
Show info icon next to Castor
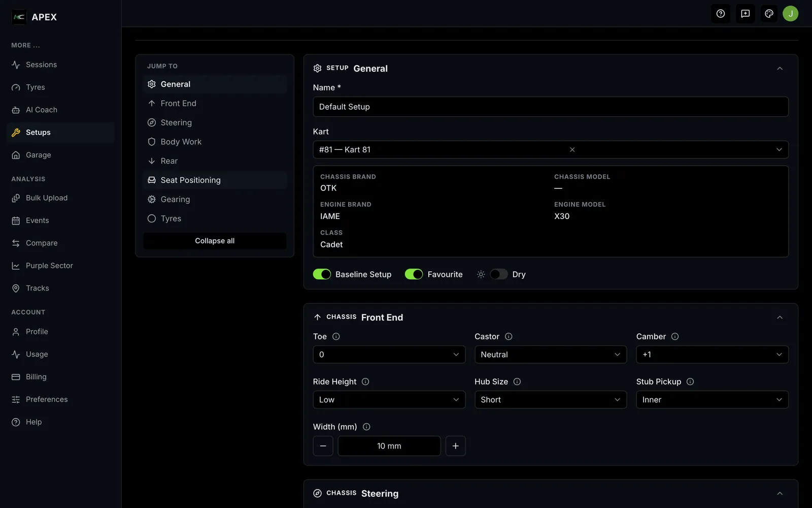click(509, 336)
